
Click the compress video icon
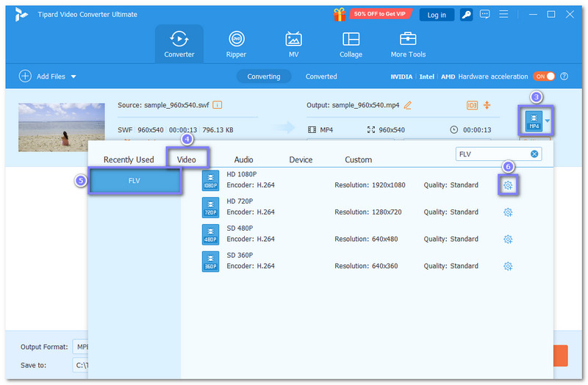487,105
